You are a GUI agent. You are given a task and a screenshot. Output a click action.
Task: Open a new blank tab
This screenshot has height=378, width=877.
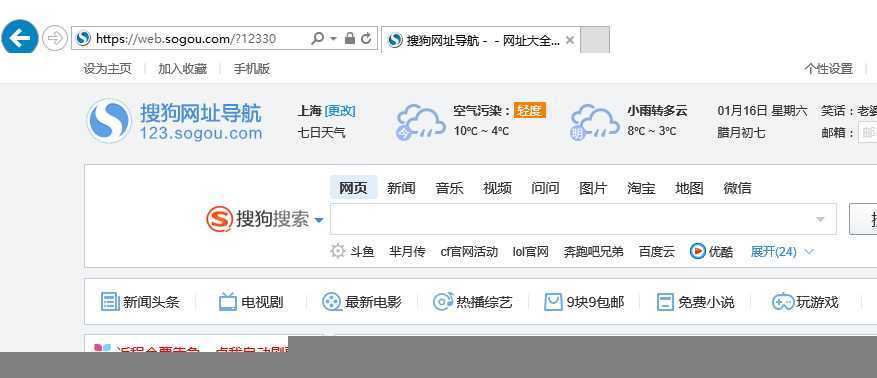coord(595,40)
